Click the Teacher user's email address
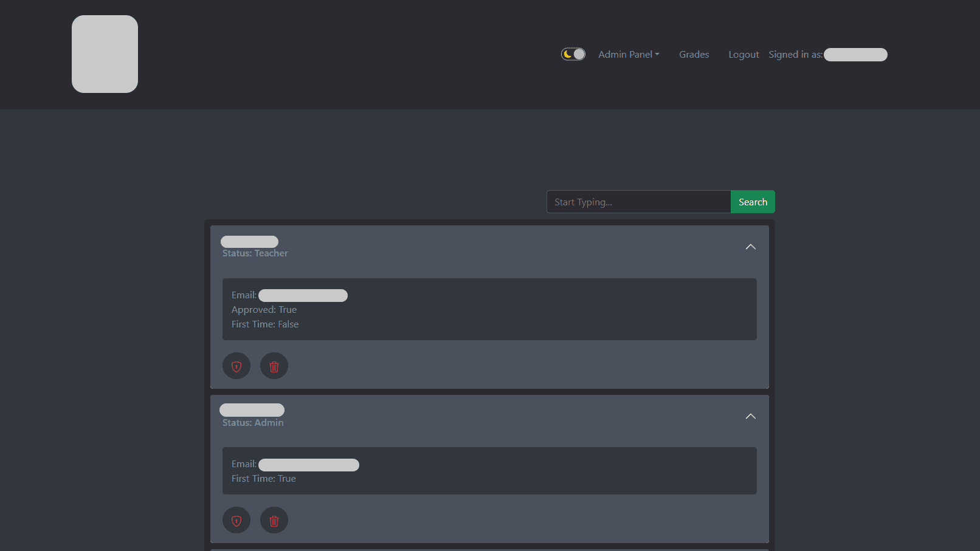This screenshot has height=551, width=980. coord(303,295)
